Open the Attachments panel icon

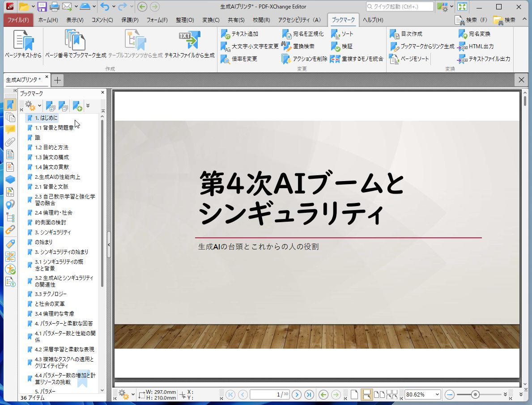coord(10,142)
